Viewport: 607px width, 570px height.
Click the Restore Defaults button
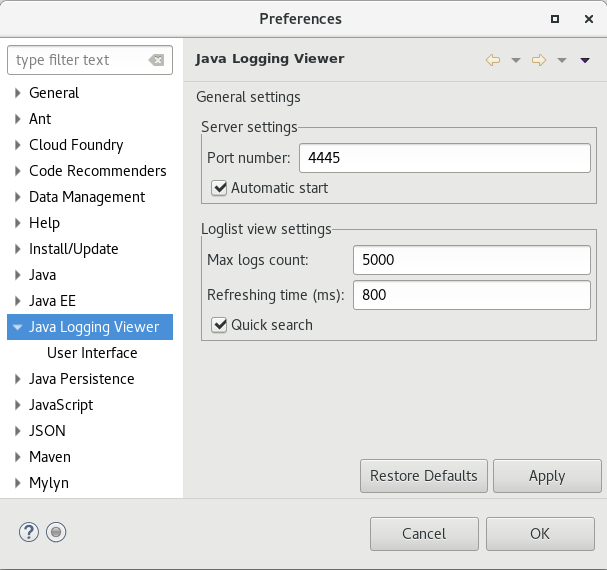pyautogui.click(x=424, y=476)
